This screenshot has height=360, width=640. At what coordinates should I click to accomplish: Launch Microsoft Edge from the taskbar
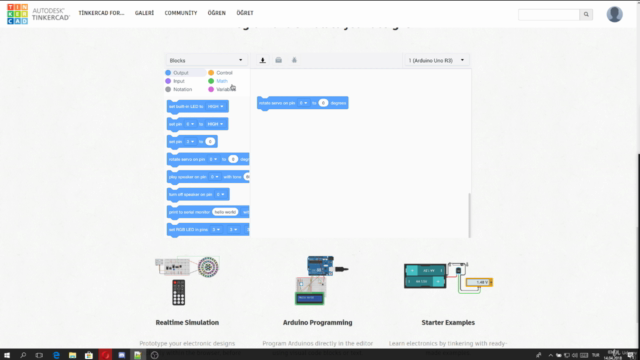click(56, 355)
